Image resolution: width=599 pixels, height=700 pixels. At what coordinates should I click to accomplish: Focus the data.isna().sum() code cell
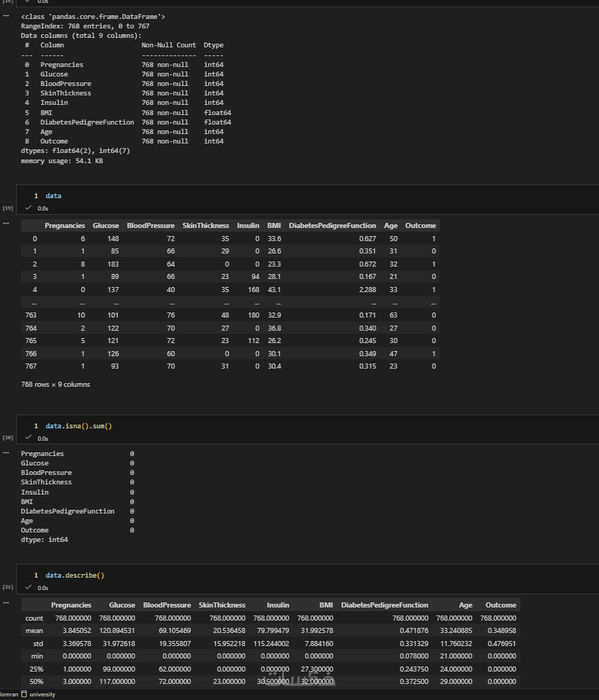(291, 425)
